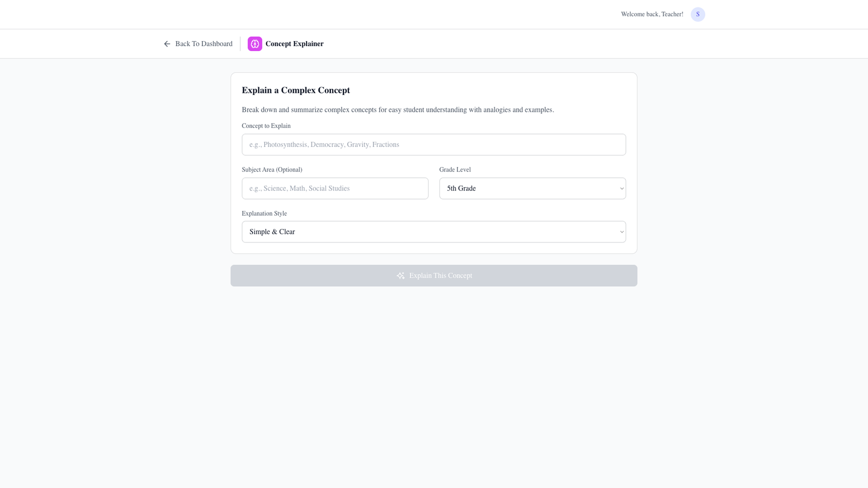Click the back arrow icon
Viewport: 868px width, 488px height.
(167, 43)
